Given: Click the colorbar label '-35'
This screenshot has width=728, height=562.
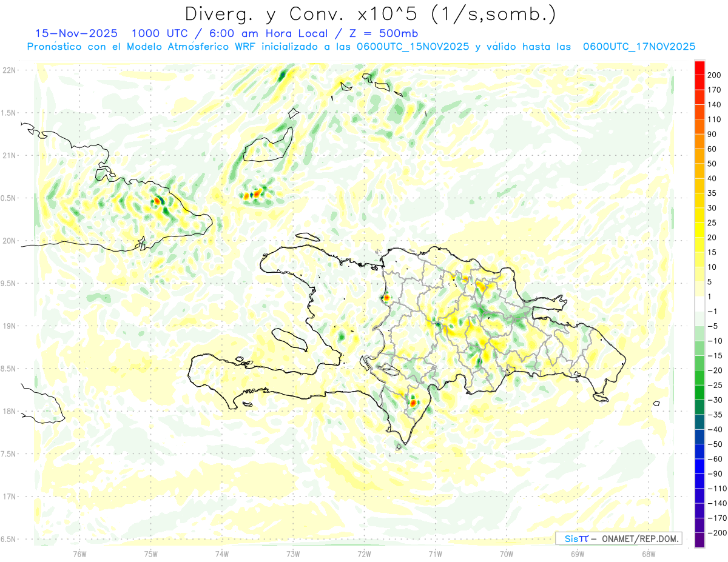Looking at the screenshot, I should (715, 415).
